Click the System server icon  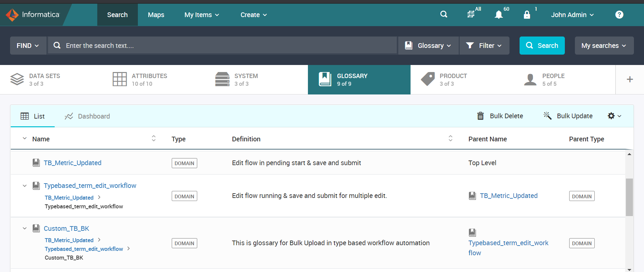click(x=222, y=79)
